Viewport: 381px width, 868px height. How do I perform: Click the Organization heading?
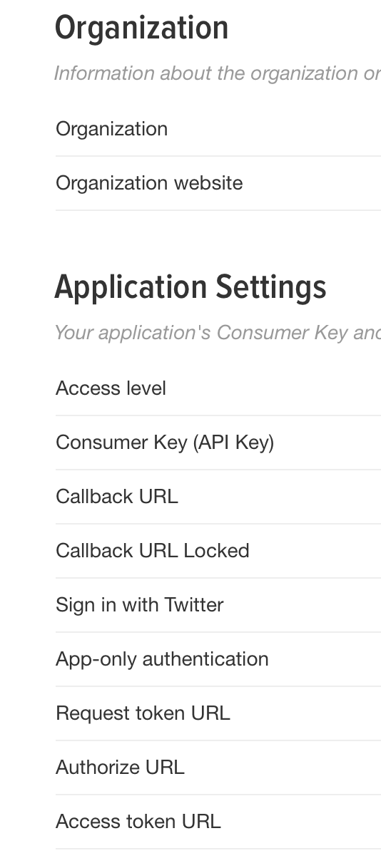point(141,29)
